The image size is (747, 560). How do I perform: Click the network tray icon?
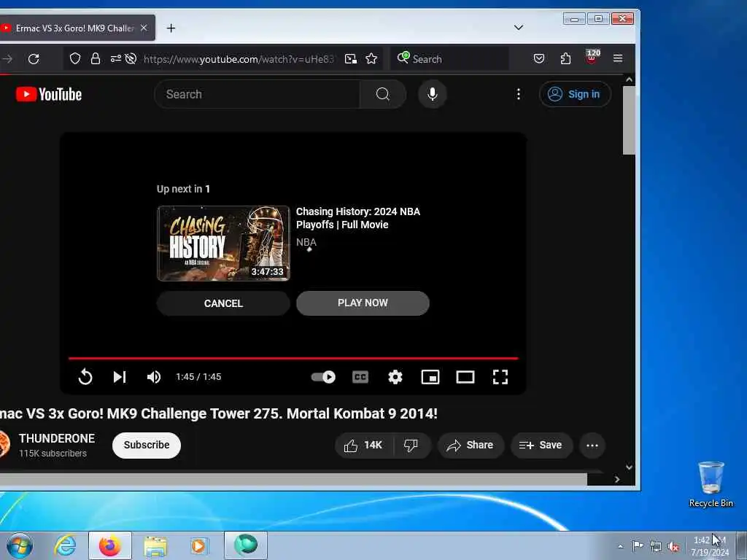click(x=656, y=546)
